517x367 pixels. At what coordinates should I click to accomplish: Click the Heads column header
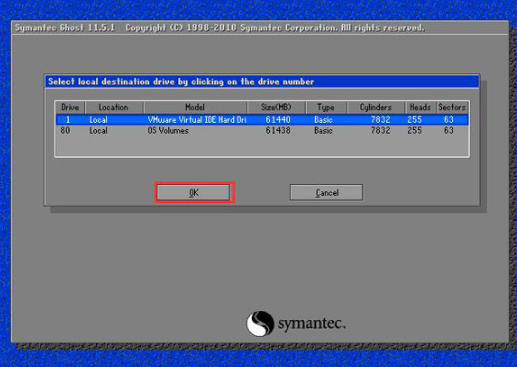click(420, 107)
